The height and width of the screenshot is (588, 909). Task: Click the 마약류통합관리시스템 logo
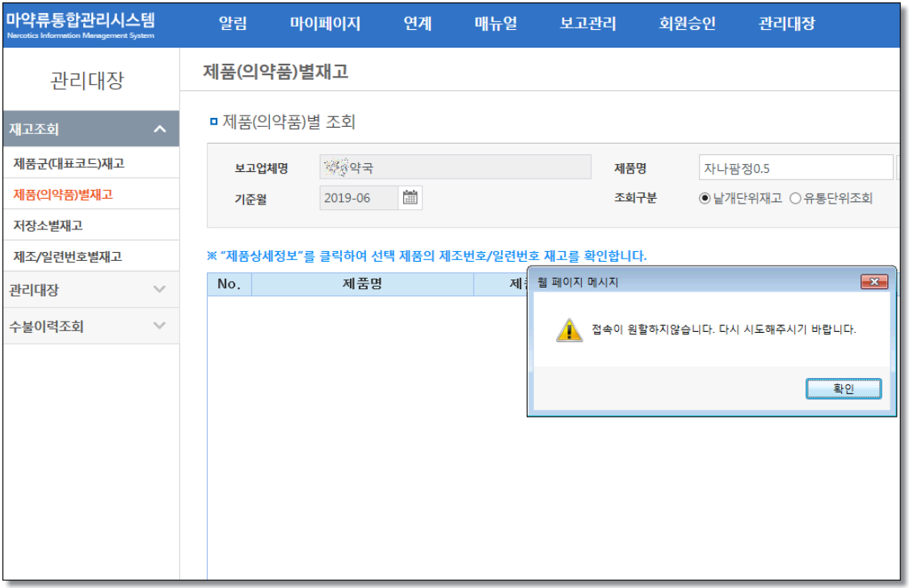tap(80, 24)
